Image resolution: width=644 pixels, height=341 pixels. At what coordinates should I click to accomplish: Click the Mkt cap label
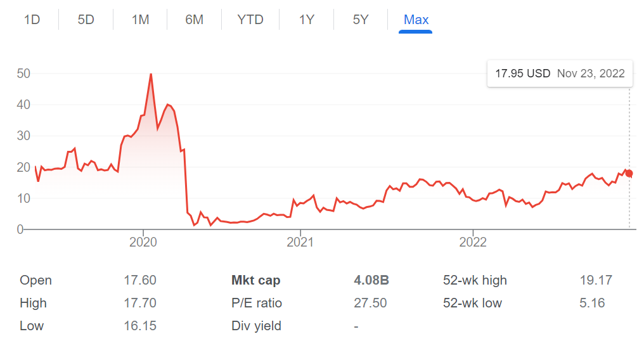[x=256, y=280]
